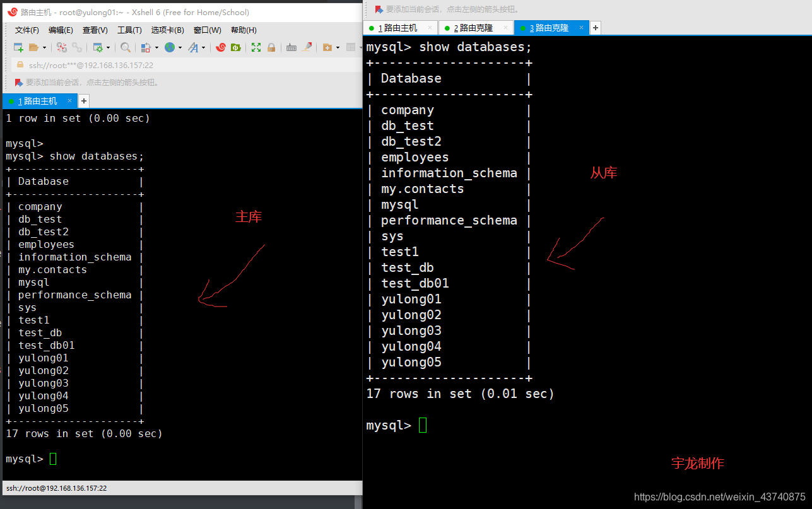The image size is (812, 509).
Task: Click the new folder plus icon
Action: (327, 47)
